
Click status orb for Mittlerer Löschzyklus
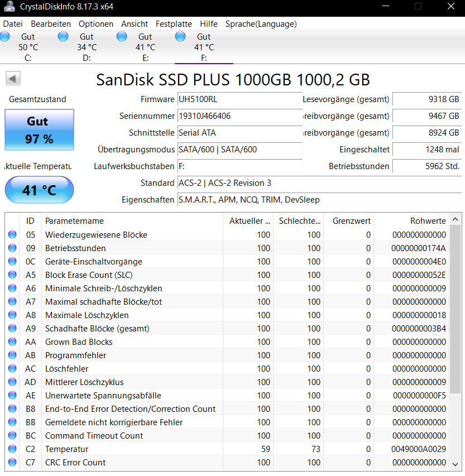(x=12, y=382)
